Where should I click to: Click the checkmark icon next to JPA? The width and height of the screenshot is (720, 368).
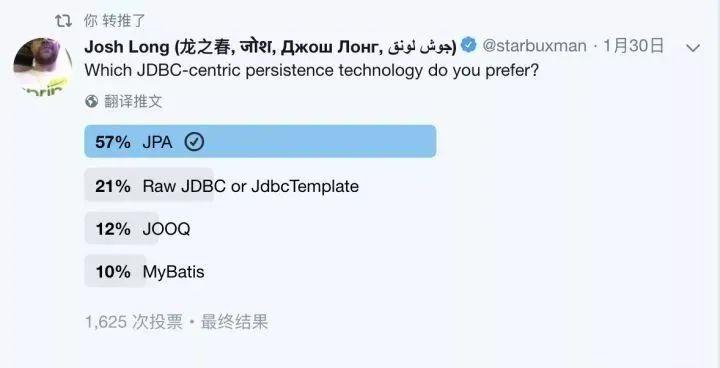(x=194, y=142)
